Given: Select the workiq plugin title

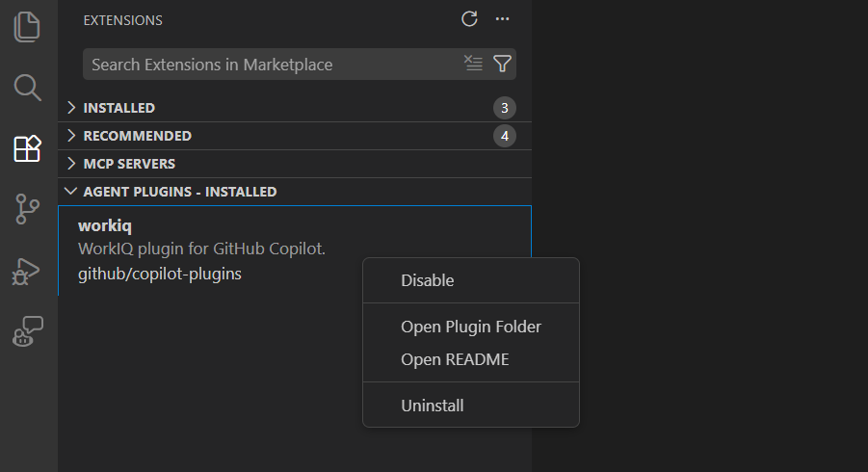Looking at the screenshot, I should (x=105, y=225).
